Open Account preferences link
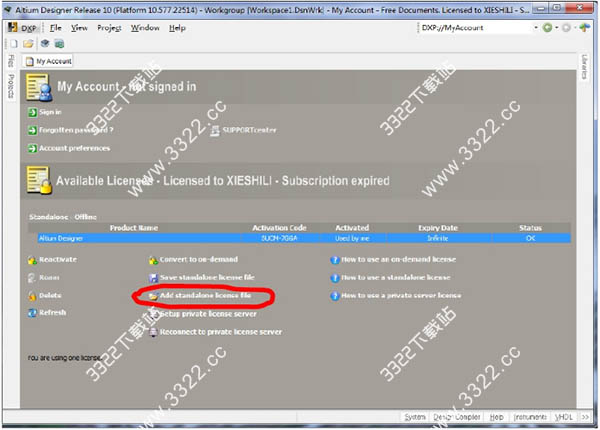Image resolution: width=600 pixels, height=430 pixels. coord(75,148)
